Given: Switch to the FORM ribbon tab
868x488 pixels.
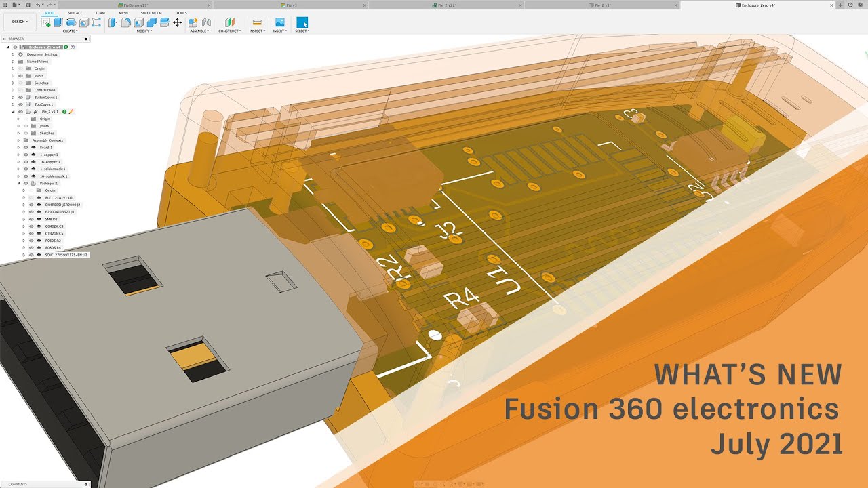Looking at the screenshot, I should click(100, 13).
